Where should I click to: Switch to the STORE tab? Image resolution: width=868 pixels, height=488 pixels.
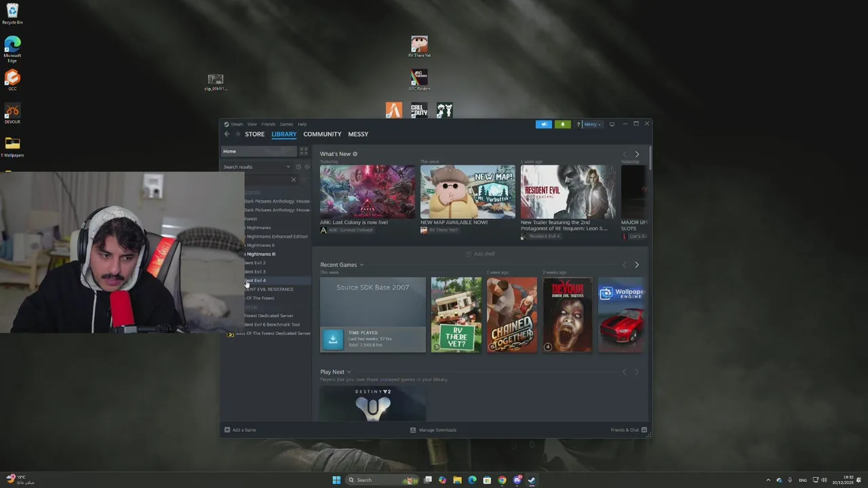[255, 134]
